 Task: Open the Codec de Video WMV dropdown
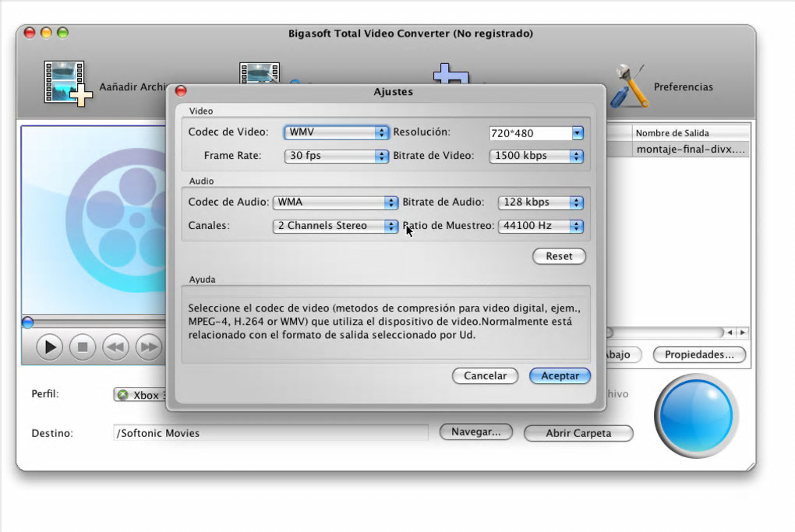coord(337,132)
